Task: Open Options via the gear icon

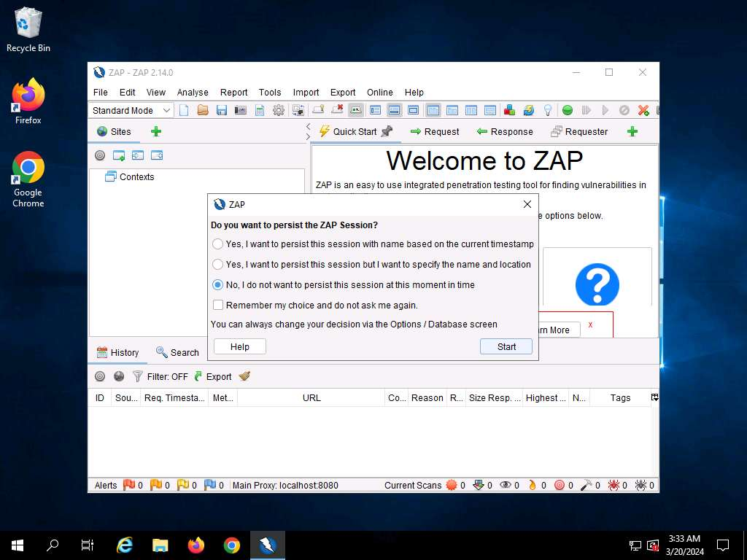Action: [279, 110]
